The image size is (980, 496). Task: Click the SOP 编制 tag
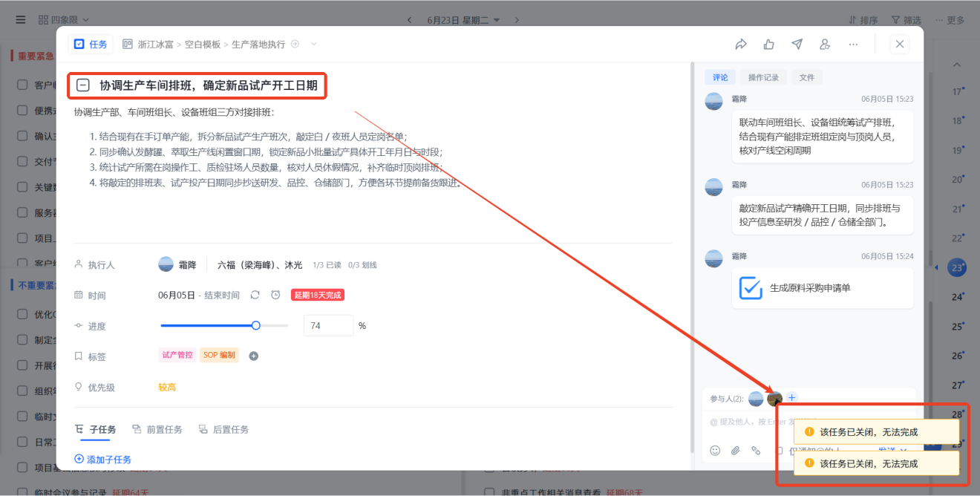[219, 355]
